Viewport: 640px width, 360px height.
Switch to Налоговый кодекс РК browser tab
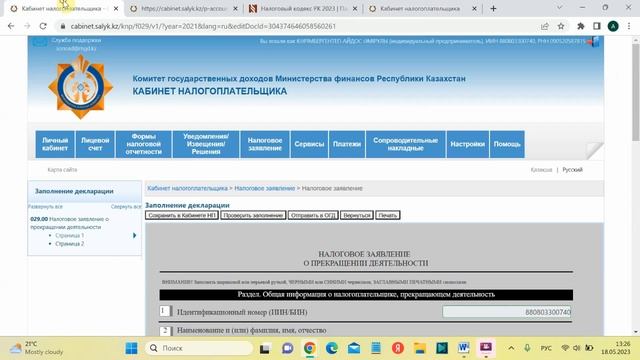(x=303, y=9)
